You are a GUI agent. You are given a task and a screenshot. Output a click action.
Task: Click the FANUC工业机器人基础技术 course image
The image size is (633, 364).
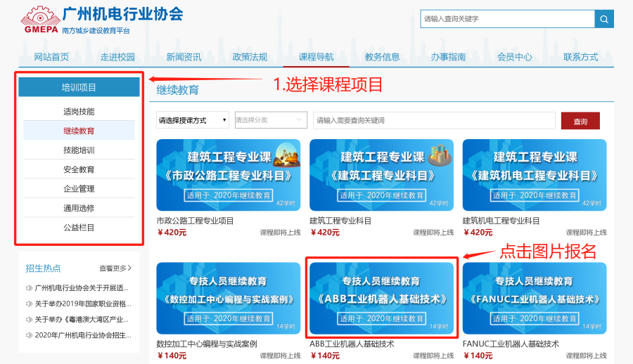[535, 298]
